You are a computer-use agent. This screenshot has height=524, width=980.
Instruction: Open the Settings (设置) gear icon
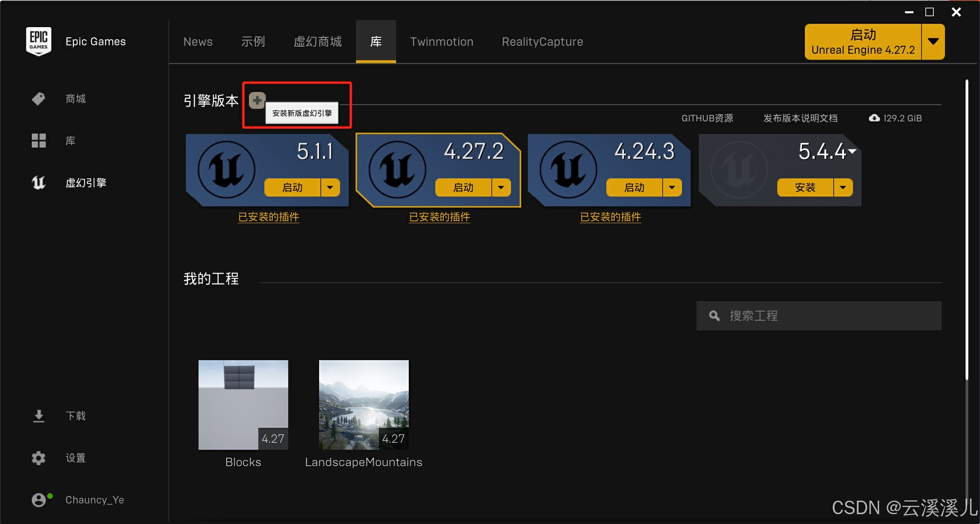tap(38, 458)
